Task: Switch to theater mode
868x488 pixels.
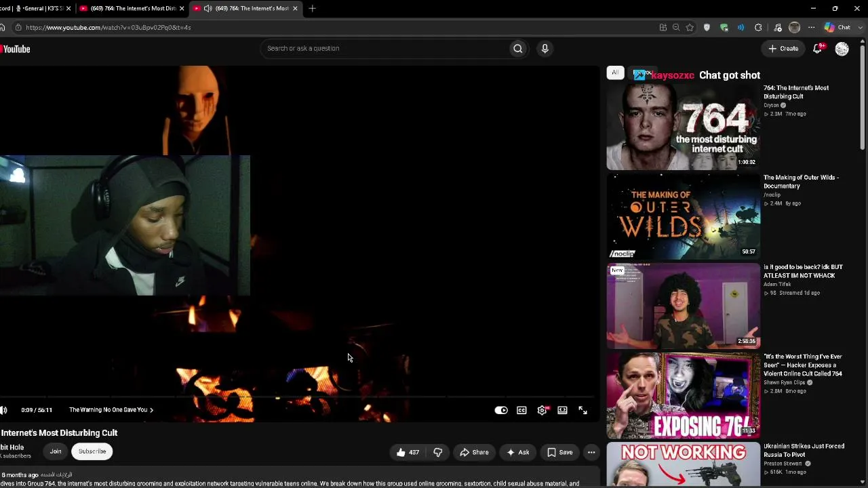Action: click(562, 410)
